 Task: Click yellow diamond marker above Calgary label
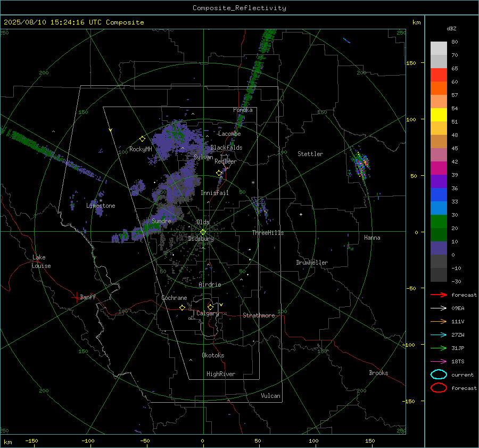210,307
